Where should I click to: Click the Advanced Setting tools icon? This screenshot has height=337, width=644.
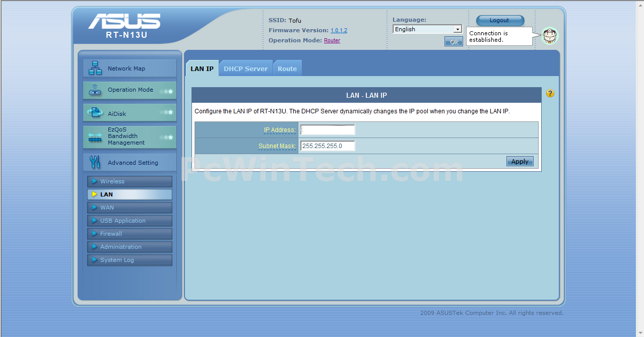[x=95, y=162]
